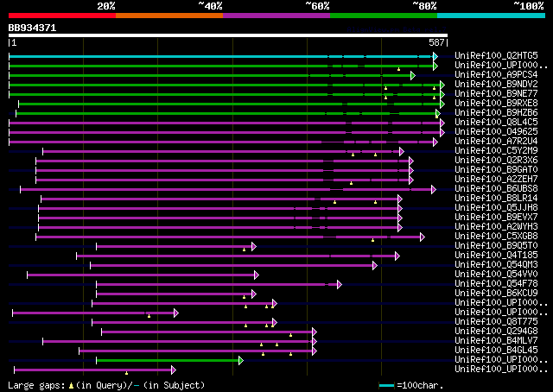This screenshot has width=553, height=392.
Task: Select the purple ~60% identity legend segment
Action: pos(276,16)
